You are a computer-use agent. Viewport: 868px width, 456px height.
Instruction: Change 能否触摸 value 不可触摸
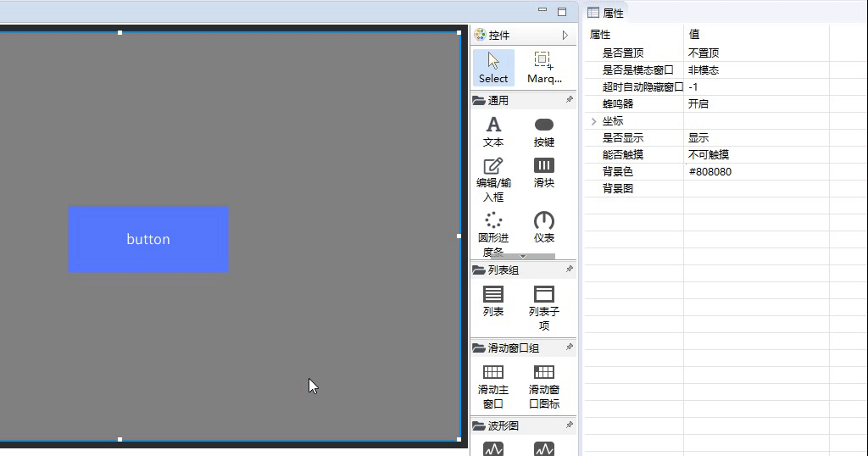(709, 155)
